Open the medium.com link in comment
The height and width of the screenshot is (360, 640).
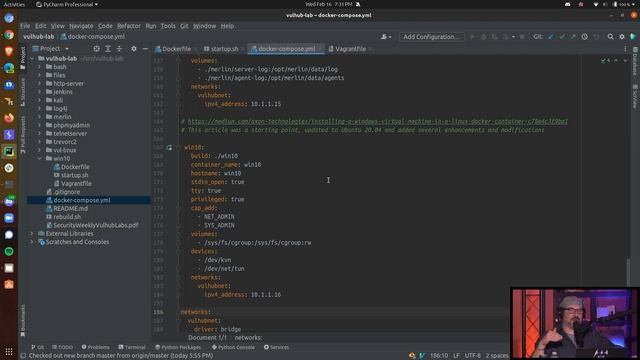pyautogui.click(x=377, y=121)
